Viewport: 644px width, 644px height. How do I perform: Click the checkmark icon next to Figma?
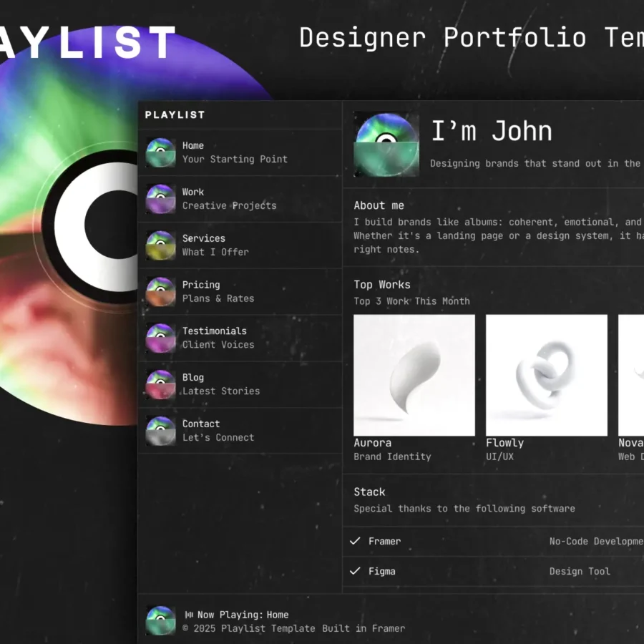(355, 571)
